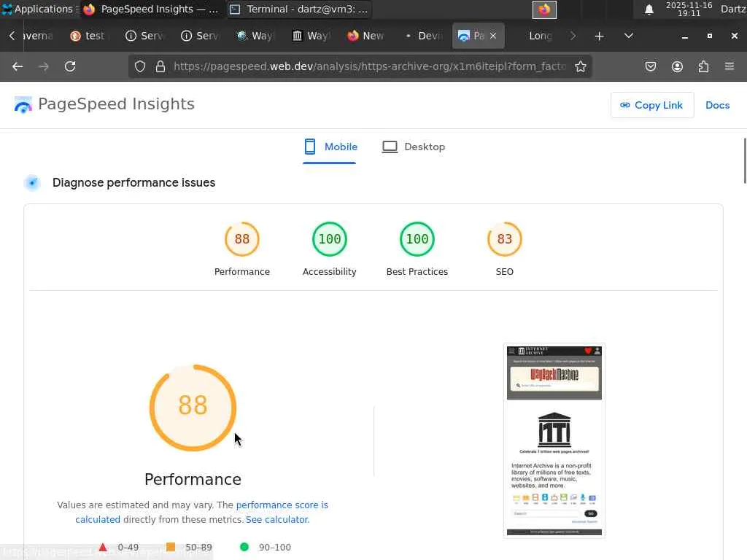Click the Firefox icon in panel tray
This screenshot has width=747, height=560.
coord(544,9)
